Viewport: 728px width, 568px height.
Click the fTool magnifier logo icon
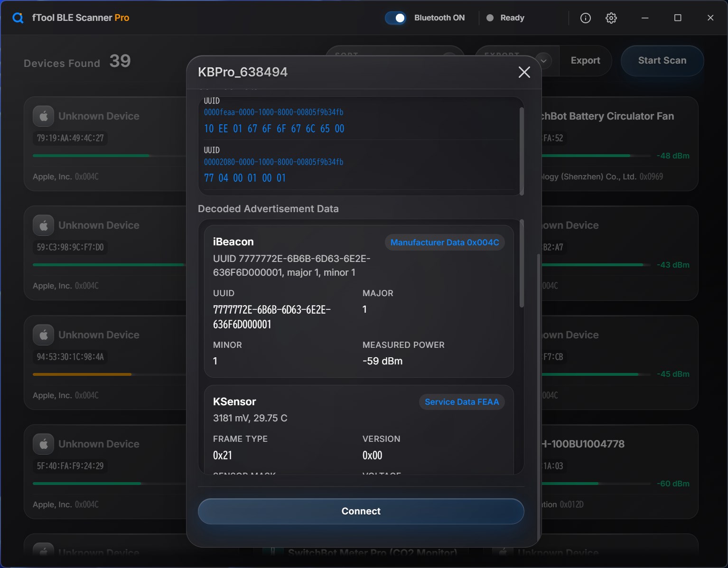coord(18,18)
